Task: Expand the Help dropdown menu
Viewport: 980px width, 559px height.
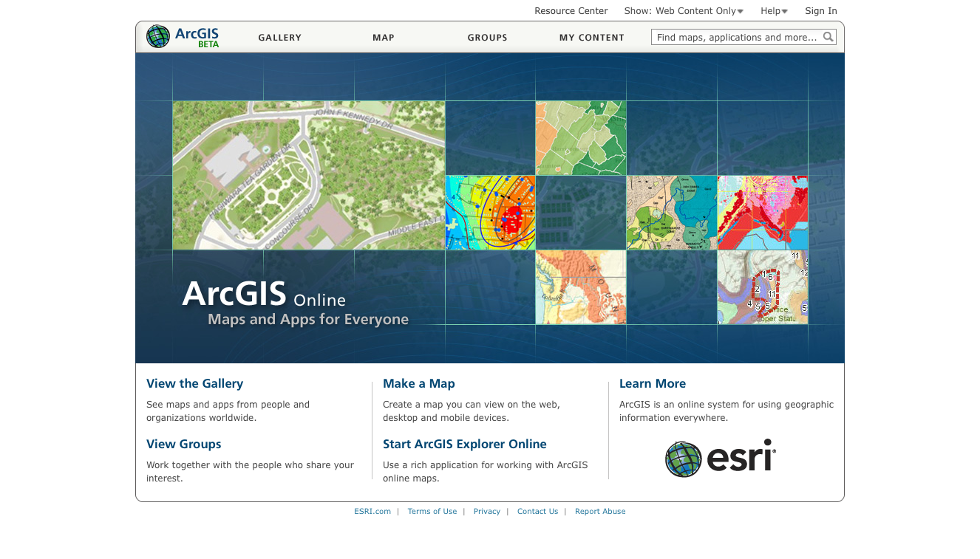Action: 774,11
